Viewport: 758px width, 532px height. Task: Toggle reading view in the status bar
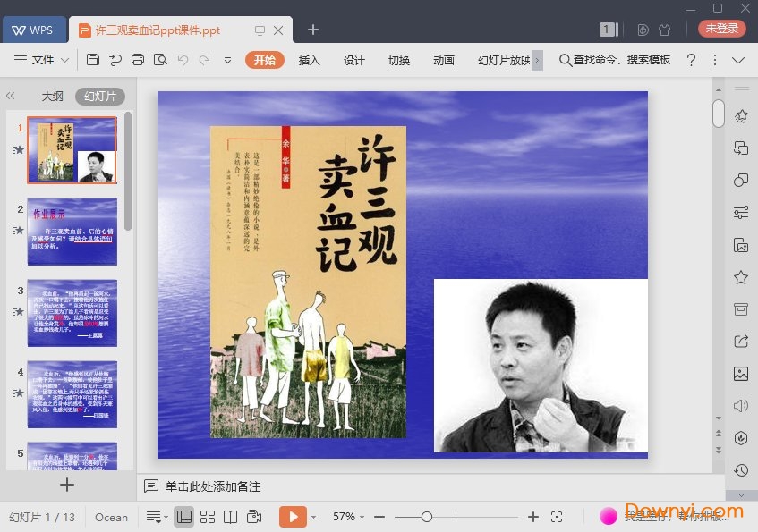(231, 517)
